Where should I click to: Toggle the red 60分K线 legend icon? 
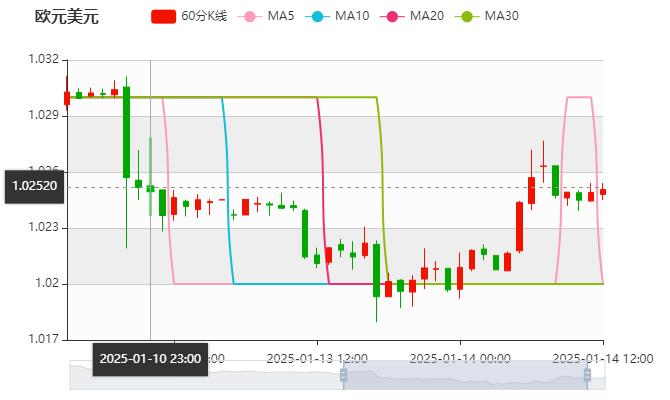click(163, 17)
